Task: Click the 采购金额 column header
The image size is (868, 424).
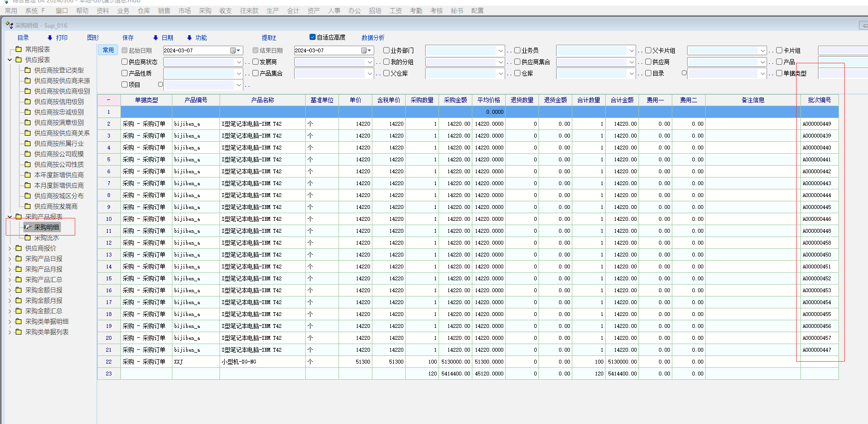Action: pyautogui.click(x=455, y=100)
